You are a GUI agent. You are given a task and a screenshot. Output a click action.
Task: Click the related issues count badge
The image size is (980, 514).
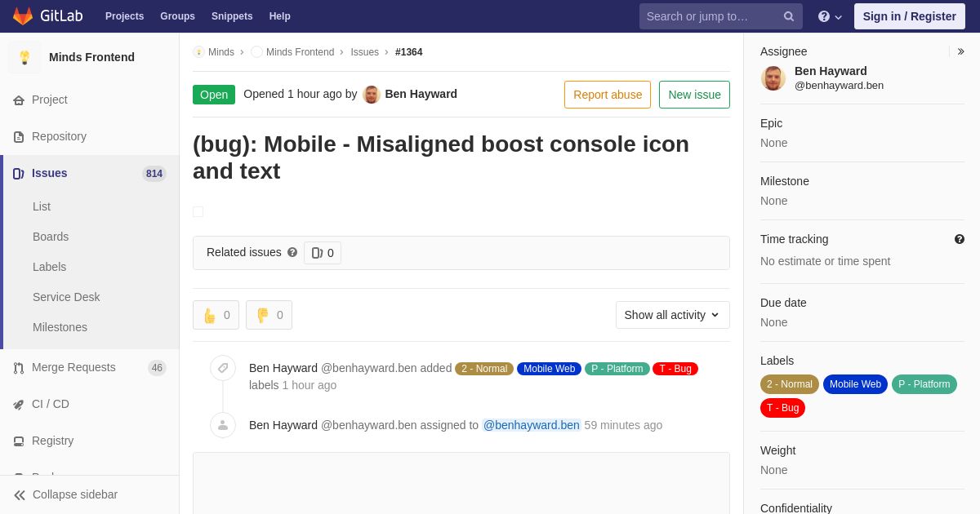323,253
